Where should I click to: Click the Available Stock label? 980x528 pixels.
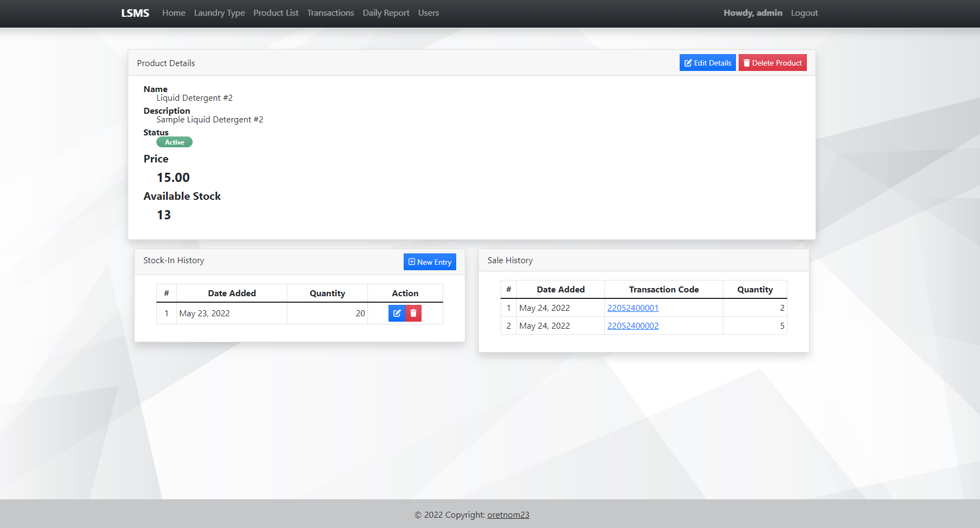coord(182,197)
